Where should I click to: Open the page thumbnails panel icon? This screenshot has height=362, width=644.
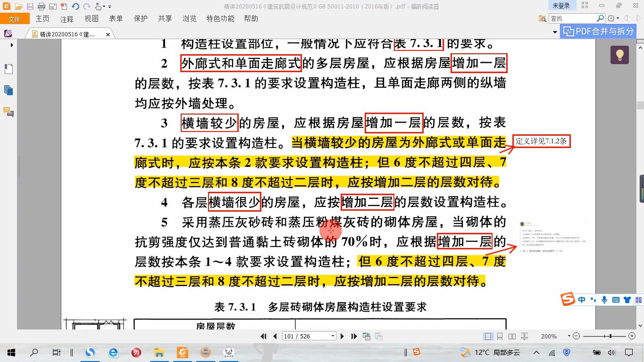[x=8, y=90]
